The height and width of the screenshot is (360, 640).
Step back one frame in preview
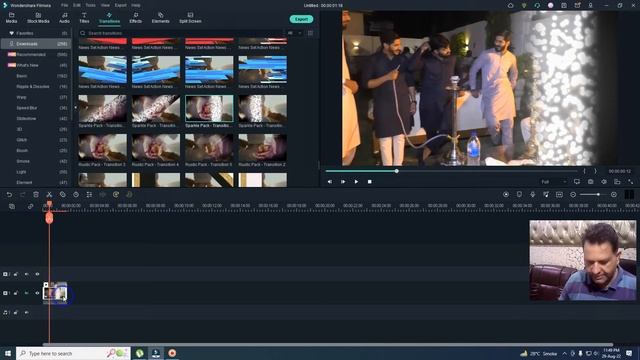click(x=330, y=182)
